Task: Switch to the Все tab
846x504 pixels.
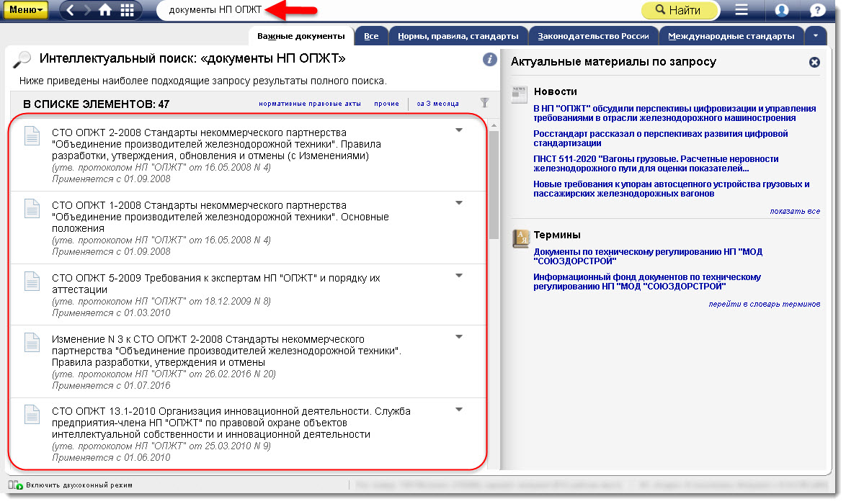Action: (x=370, y=36)
